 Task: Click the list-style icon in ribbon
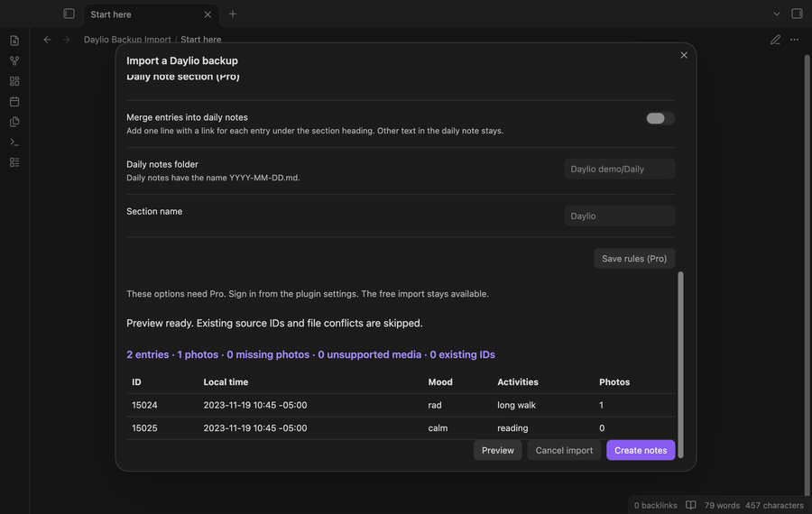pos(14,162)
